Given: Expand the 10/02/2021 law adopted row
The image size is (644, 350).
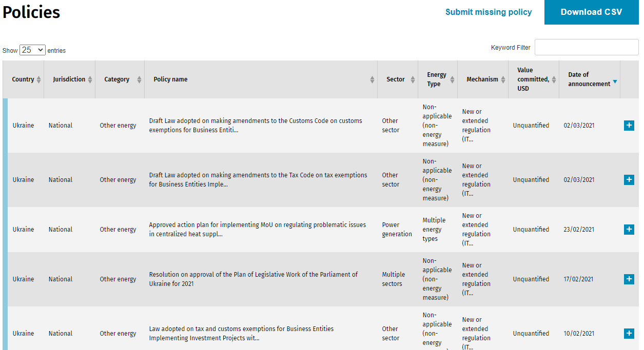Looking at the screenshot, I should pos(629,334).
